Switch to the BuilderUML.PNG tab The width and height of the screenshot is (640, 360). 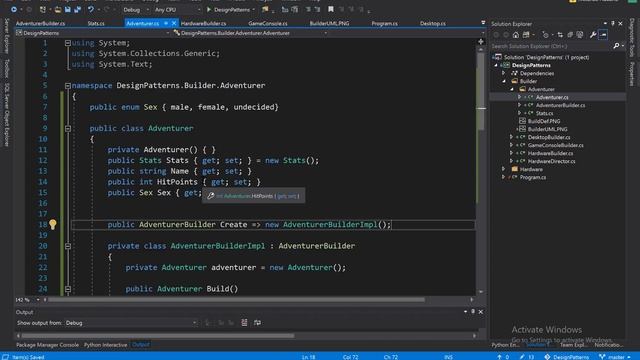click(x=329, y=23)
